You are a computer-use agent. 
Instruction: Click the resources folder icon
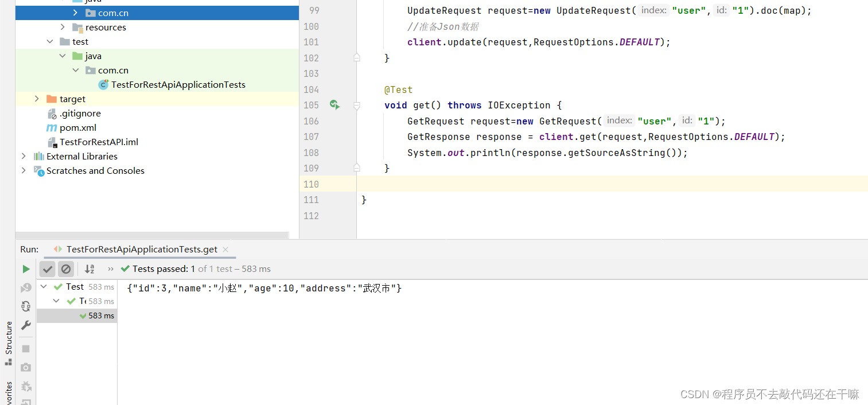(x=78, y=28)
